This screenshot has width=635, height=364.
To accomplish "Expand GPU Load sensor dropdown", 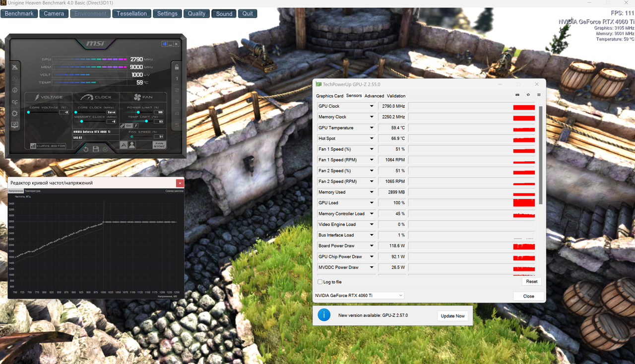I will [x=371, y=203].
